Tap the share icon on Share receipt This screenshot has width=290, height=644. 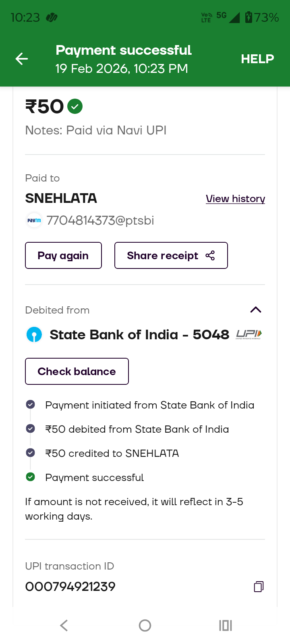pos(210,256)
